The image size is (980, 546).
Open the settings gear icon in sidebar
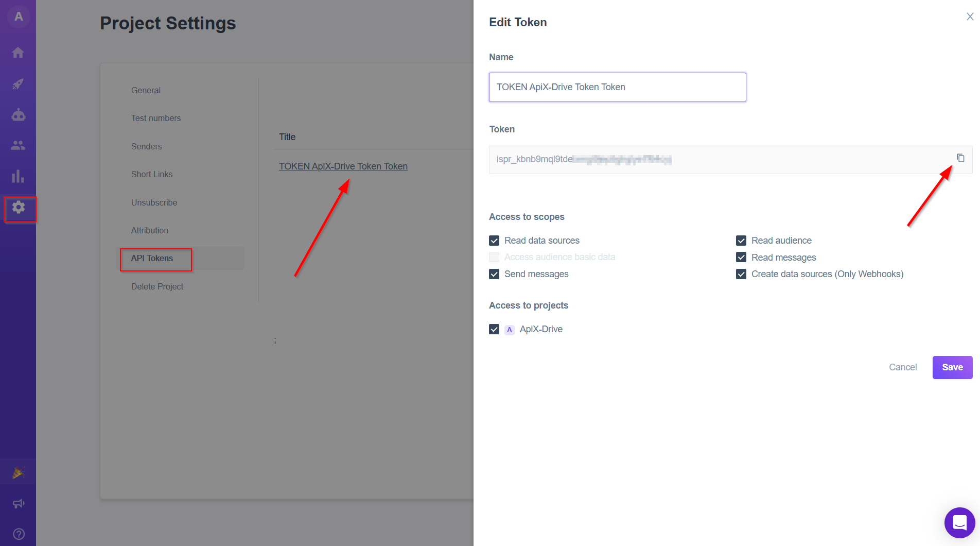click(19, 208)
